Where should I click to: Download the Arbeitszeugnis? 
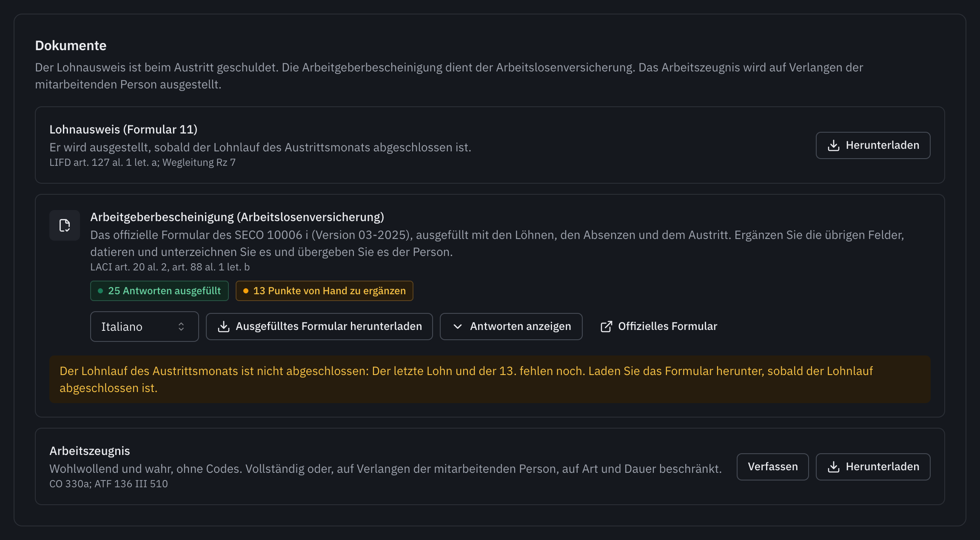point(873,467)
